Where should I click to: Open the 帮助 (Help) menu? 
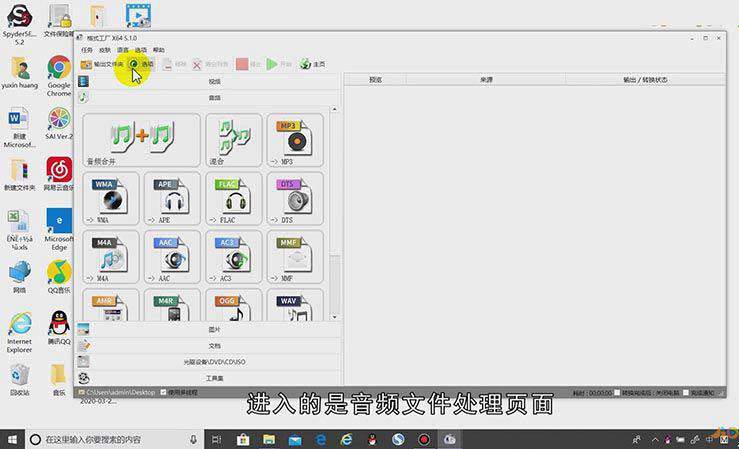[159, 50]
